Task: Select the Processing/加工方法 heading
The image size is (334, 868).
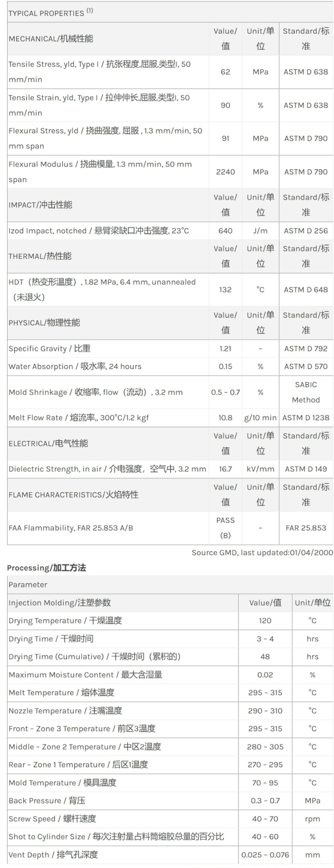Action: click(46, 568)
